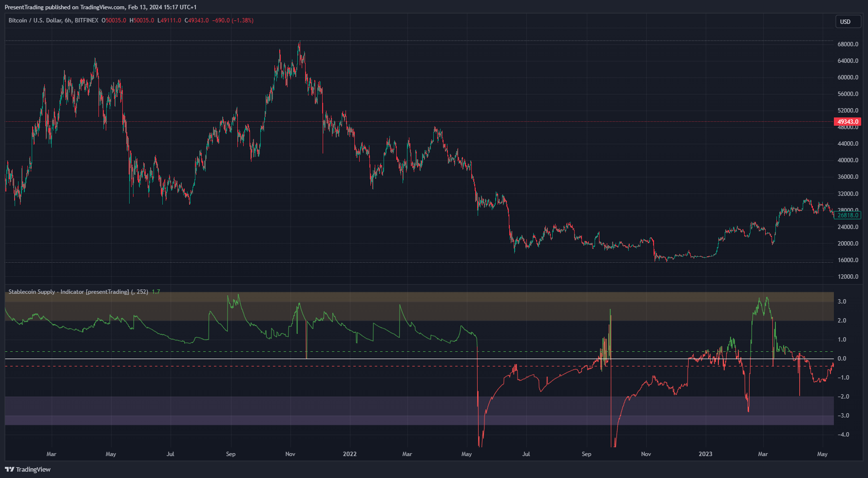Click the Nov label right before 2022

pyautogui.click(x=290, y=454)
